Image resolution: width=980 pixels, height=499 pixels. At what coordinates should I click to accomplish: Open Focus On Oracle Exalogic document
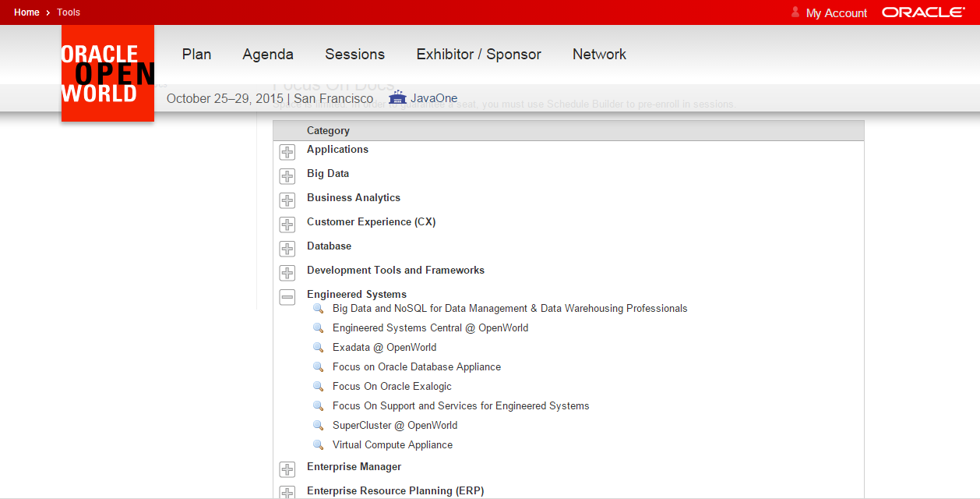(392, 387)
